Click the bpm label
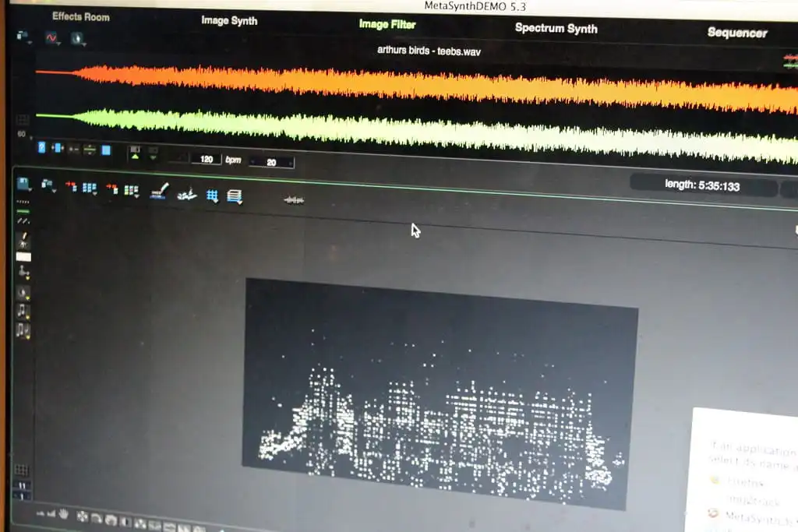798x532 pixels. pos(233,160)
